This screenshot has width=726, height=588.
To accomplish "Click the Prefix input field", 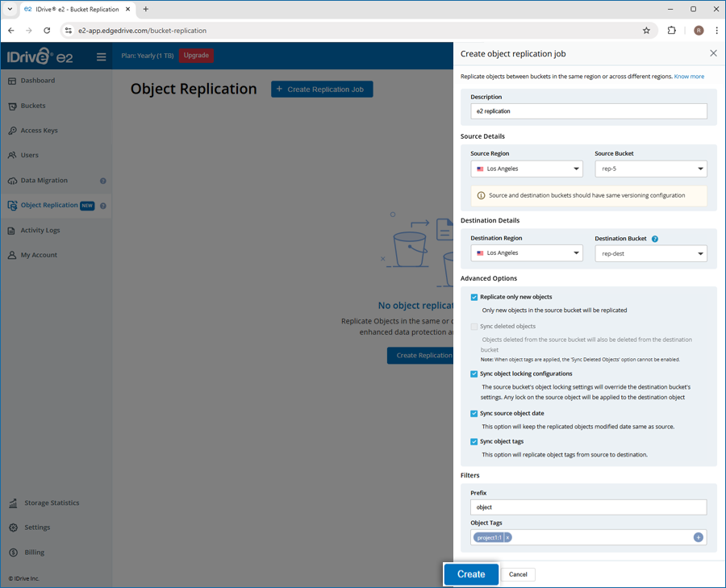I will [589, 507].
